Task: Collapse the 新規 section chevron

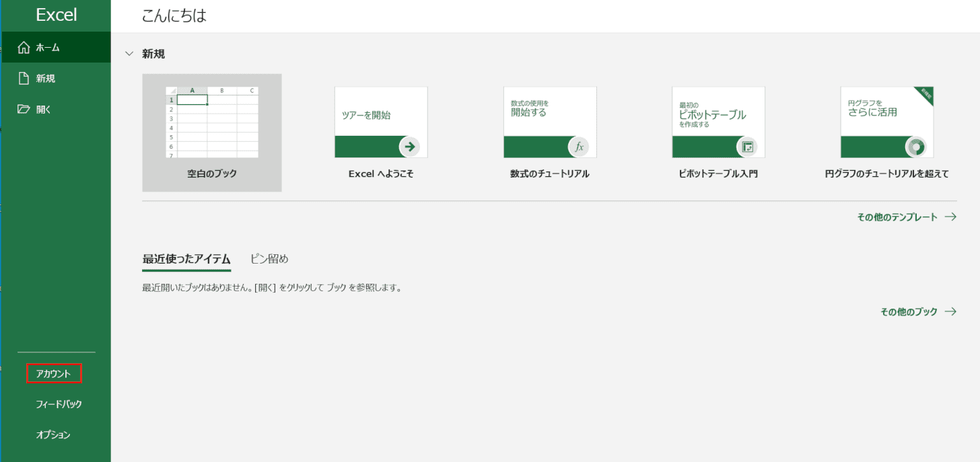Action: [129, 54]
